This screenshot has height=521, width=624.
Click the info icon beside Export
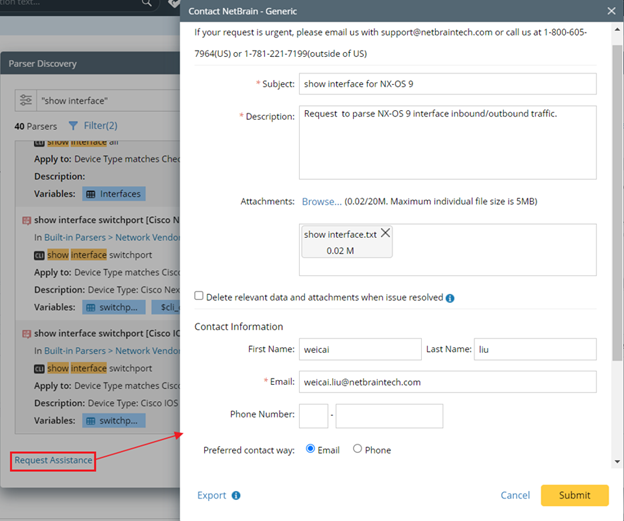(236, 495)
